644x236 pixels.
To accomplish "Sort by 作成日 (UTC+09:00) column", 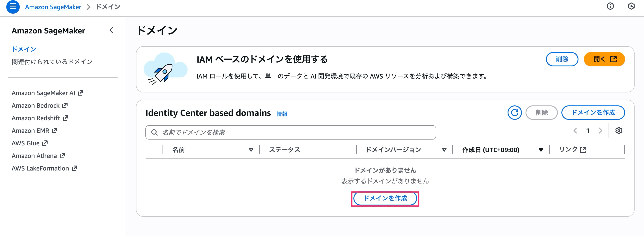I will (x=541, y=150).
